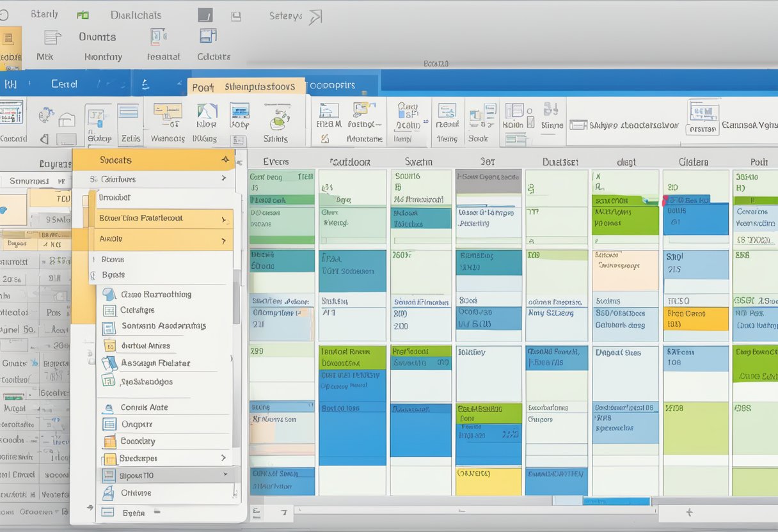Click the Mbk document icon in top toolbar

click(x=52, y=38)
